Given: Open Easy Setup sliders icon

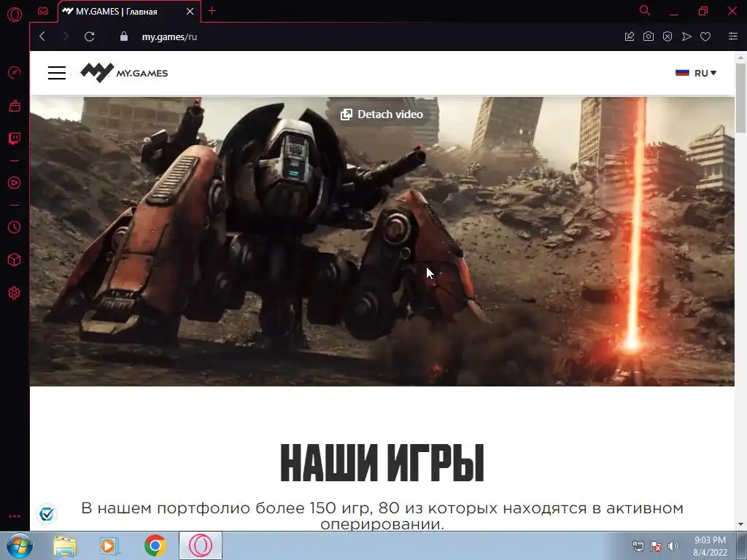Looking at the screenshot, I should (733, 36).
